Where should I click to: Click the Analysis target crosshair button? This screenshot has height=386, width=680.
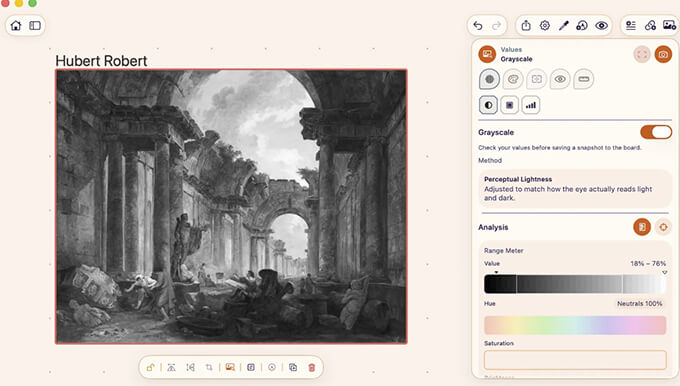(663, 227)
